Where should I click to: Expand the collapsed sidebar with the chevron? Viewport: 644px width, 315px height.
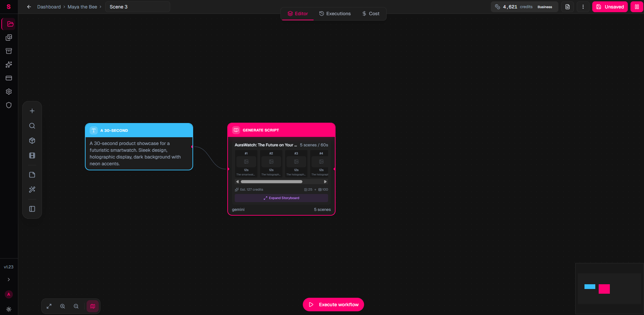click(x=8, y=280)
